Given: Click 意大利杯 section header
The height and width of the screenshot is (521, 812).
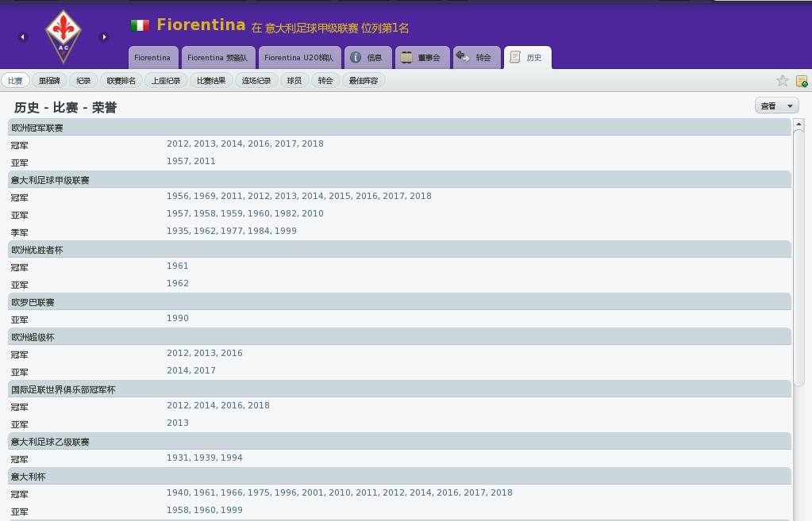Looking at the screenshot, I should point(399,477).
